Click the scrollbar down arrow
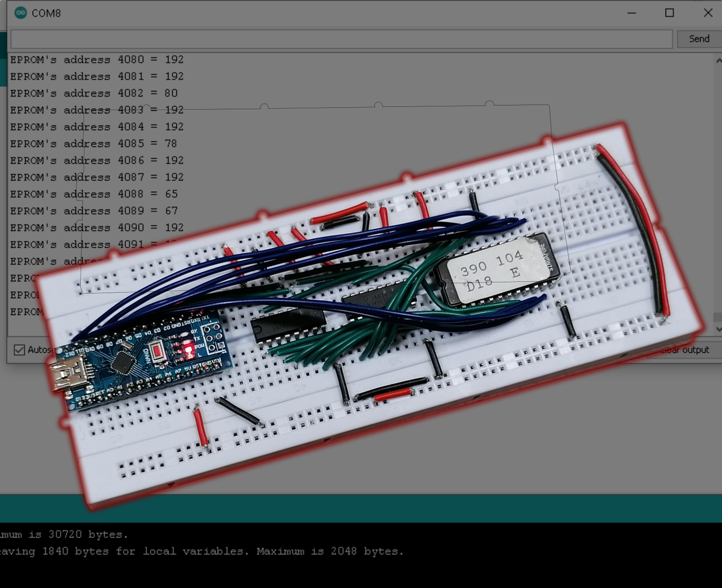 pyautogui.click(x=718, y=328)
